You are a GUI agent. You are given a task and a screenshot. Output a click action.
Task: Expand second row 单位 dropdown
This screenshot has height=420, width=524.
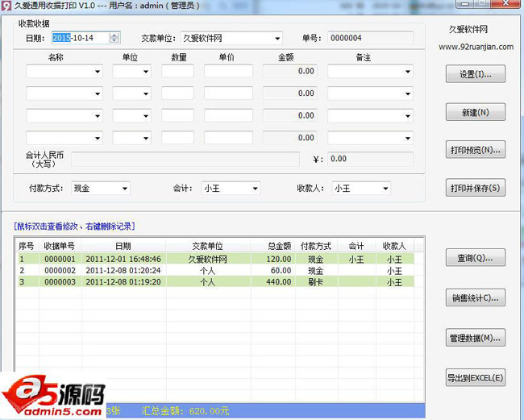[146, 94]
